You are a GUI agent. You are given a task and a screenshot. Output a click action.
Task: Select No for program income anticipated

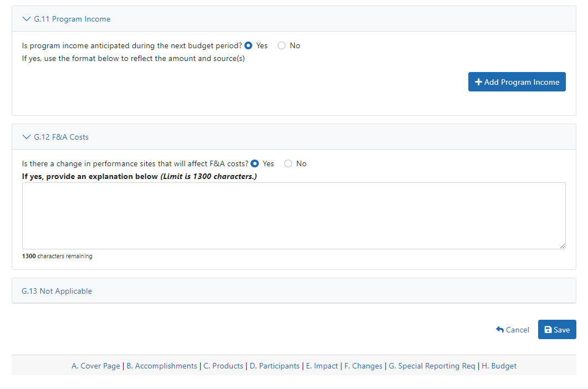click(x=282, y=45)
